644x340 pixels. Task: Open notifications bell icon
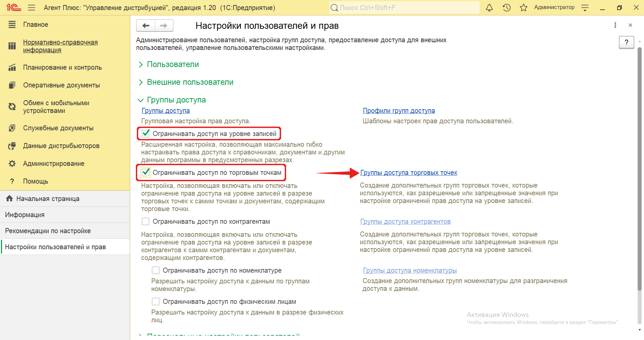coord(489,7)
